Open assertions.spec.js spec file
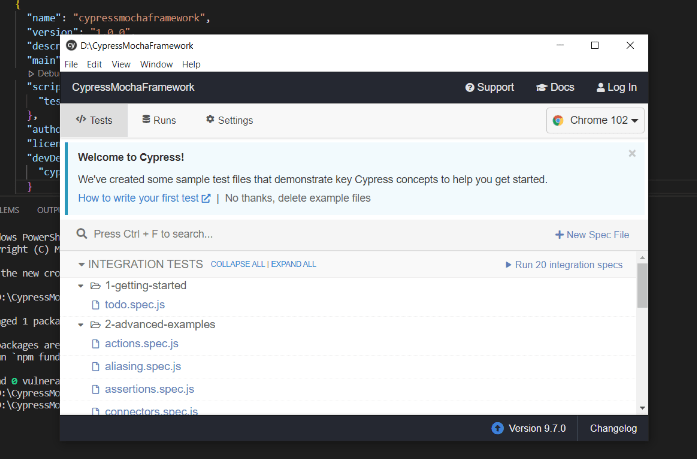The image size is (697, 459). pyautogui.click(x=149, y=389)
